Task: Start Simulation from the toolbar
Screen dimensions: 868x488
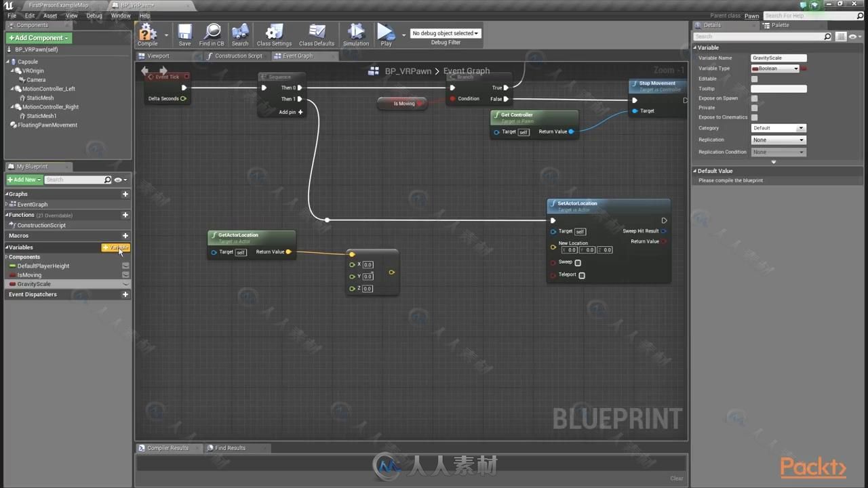Action: tap(356, 35)
